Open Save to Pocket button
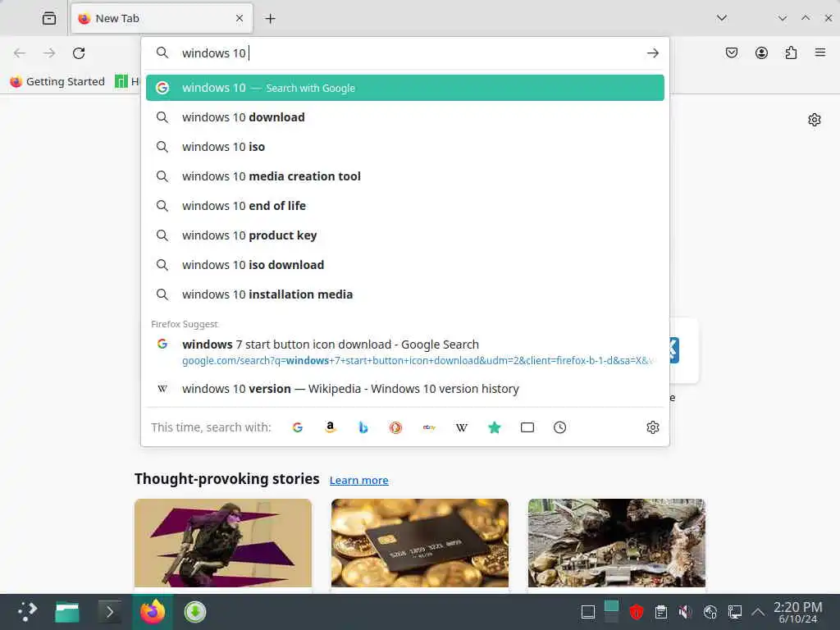840x630 pixels. 732,52
